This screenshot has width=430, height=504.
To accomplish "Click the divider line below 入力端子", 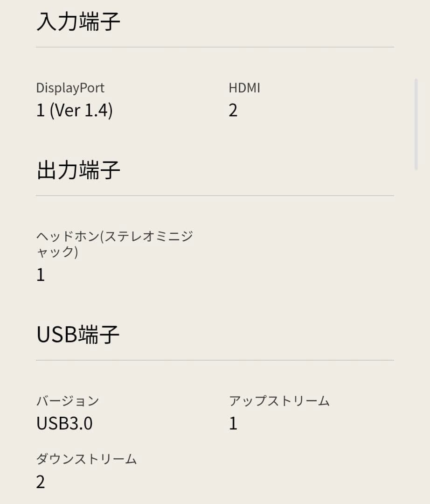I will (215, 47).
